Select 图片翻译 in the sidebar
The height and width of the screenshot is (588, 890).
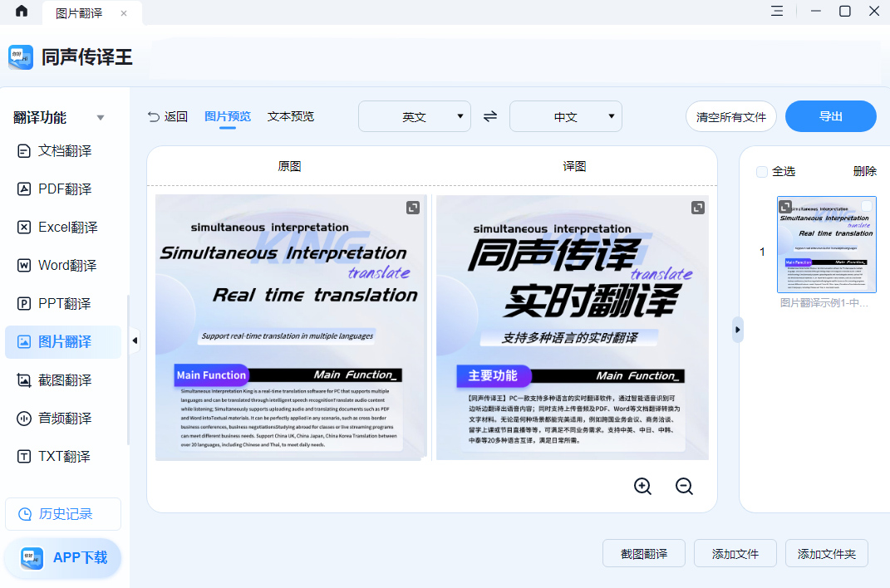tap(63, 342)
